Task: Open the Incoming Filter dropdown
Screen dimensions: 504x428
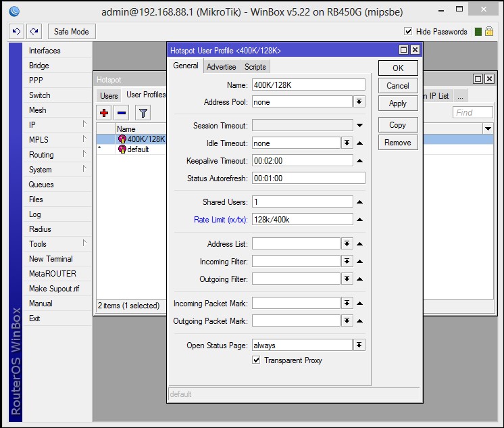Action: click(x=347, y=261)
